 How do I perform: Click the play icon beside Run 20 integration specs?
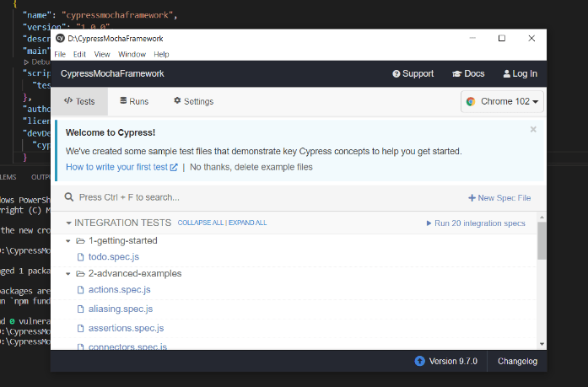tap(429, 223)
